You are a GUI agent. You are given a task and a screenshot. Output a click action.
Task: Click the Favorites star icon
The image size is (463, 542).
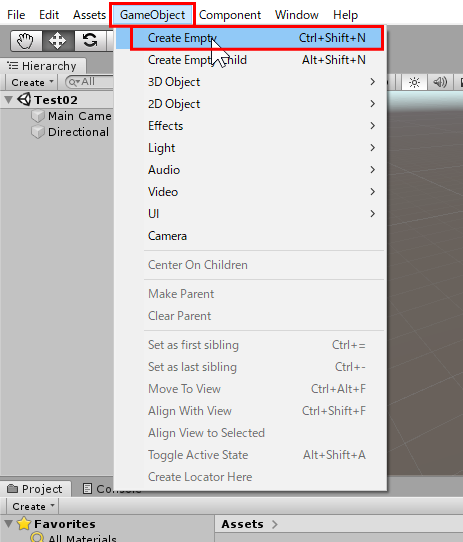pyautogui.click(x=24, y=523)
